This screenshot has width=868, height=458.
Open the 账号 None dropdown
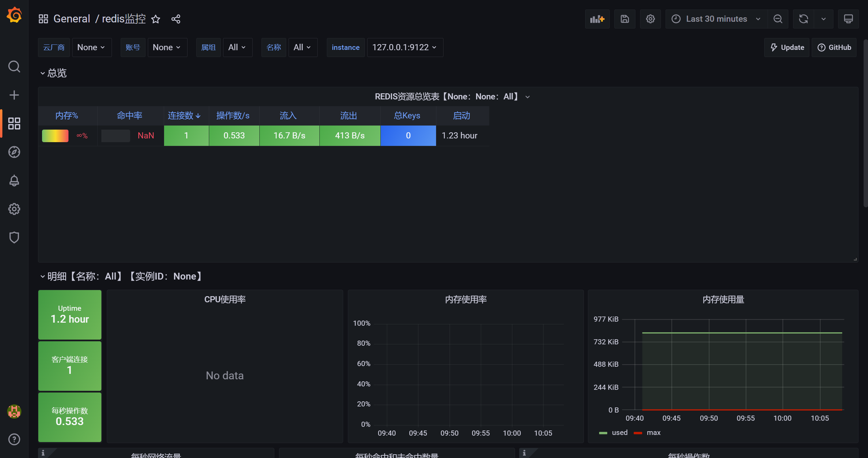click(x=167, y=47)
